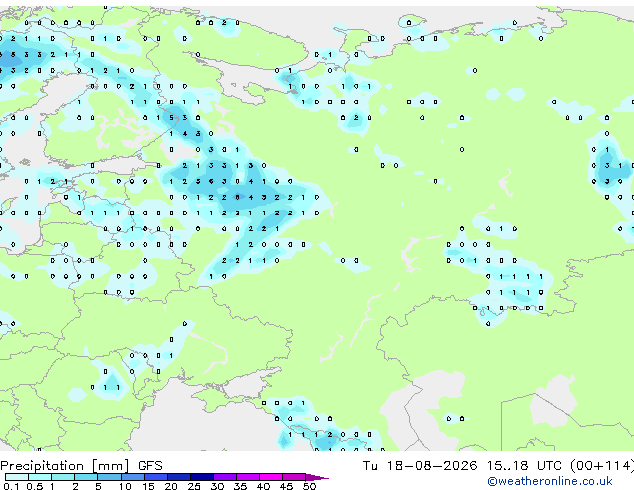634x490 pixels.
Task: Click the '15' legend scale label
Action: [x=148, y=486]
